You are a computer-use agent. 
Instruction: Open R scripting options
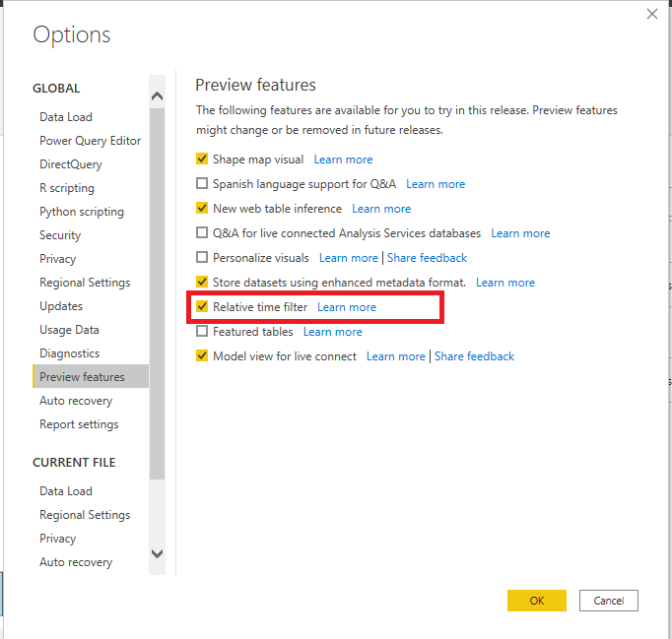(x=67, y=188)
